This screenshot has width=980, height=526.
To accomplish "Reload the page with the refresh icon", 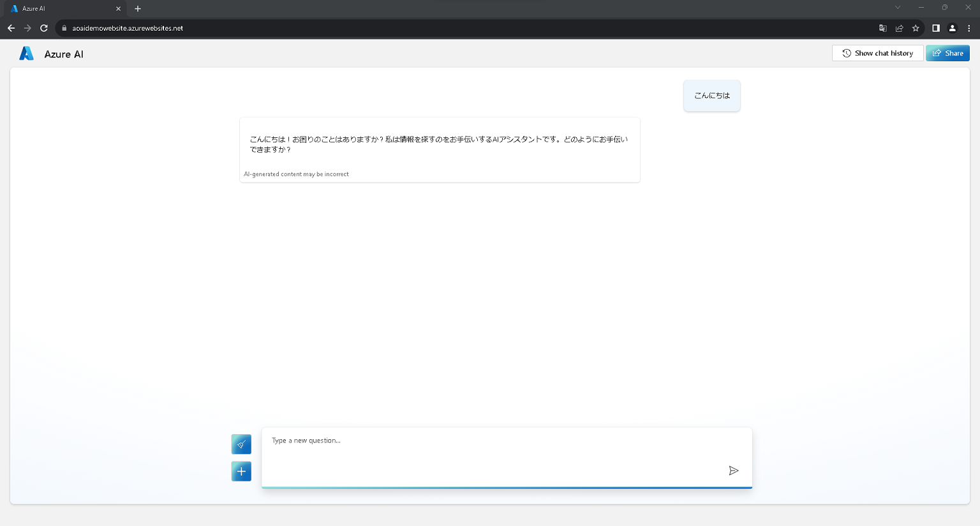I will tap(44, 28).
